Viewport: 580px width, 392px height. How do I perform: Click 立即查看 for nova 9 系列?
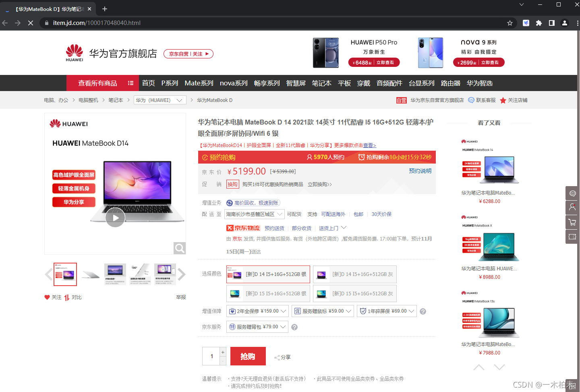(490, 62)
